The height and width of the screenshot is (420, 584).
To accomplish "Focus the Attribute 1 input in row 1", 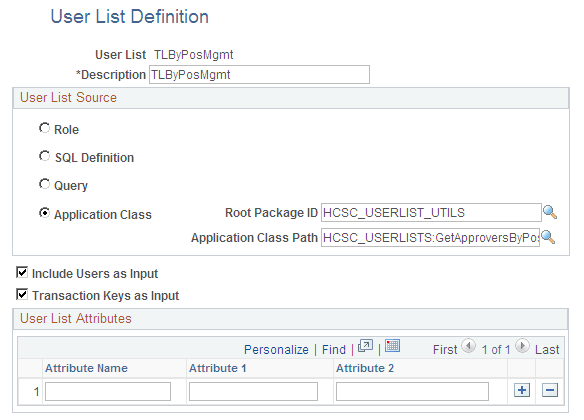I will [253, 391].
